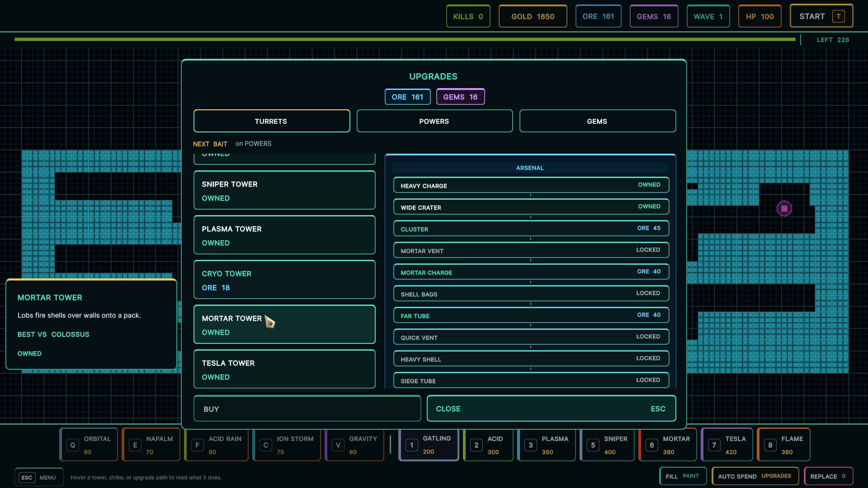Select the Cryo Tower card
The image size is (868, 488).
pos(284,280)
